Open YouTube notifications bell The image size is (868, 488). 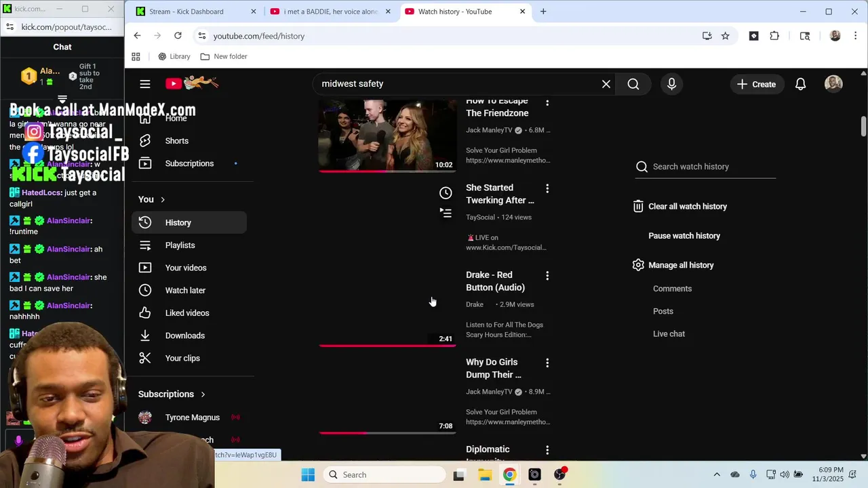click(x=800, y=84)
